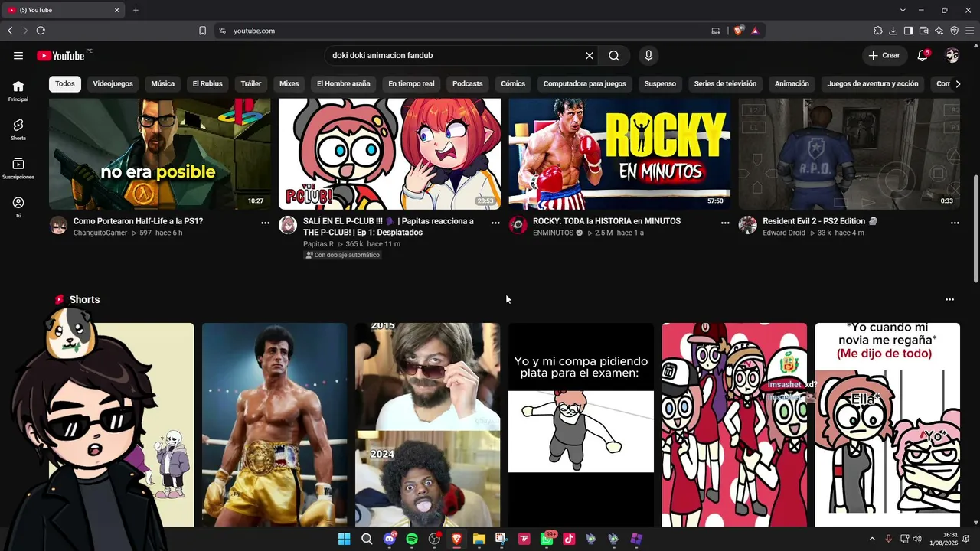The image size is (980, 551).
Task: Open TikTok from the taskbar
Action: (x=569, y=539)
